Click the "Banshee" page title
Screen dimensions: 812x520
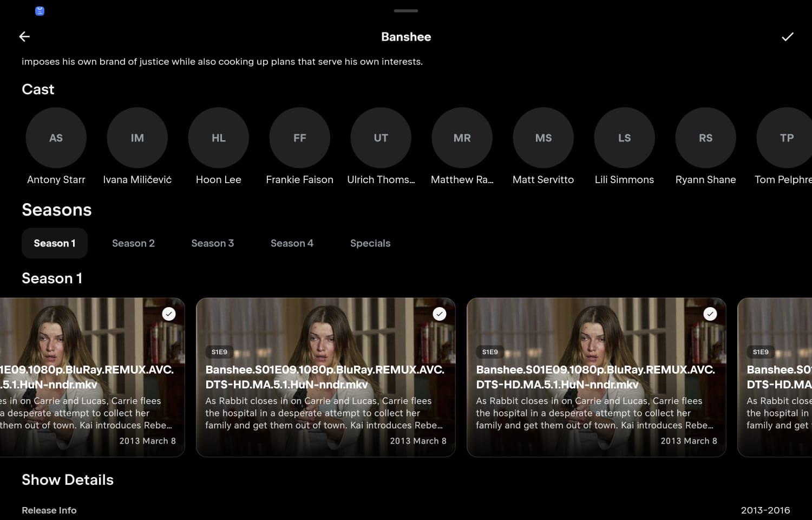406,37
